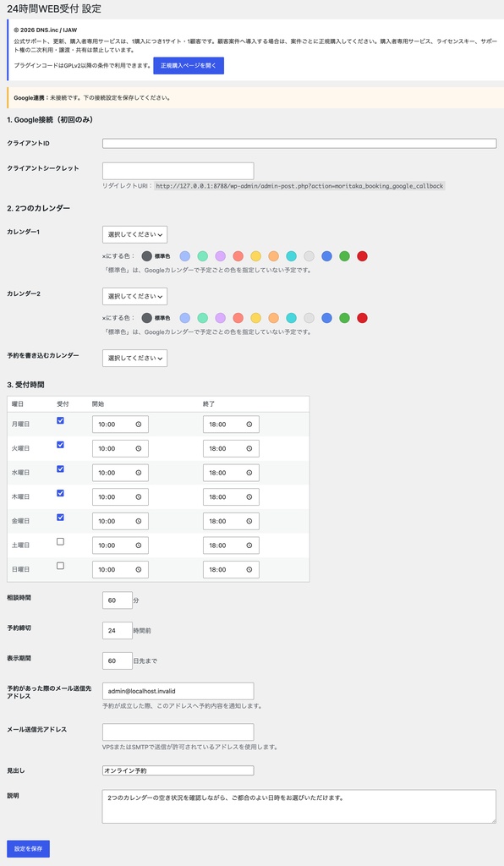Focus the メール送信元アドレス input field
This screenshot has height=866, width=504.
[x=178, y=732]
